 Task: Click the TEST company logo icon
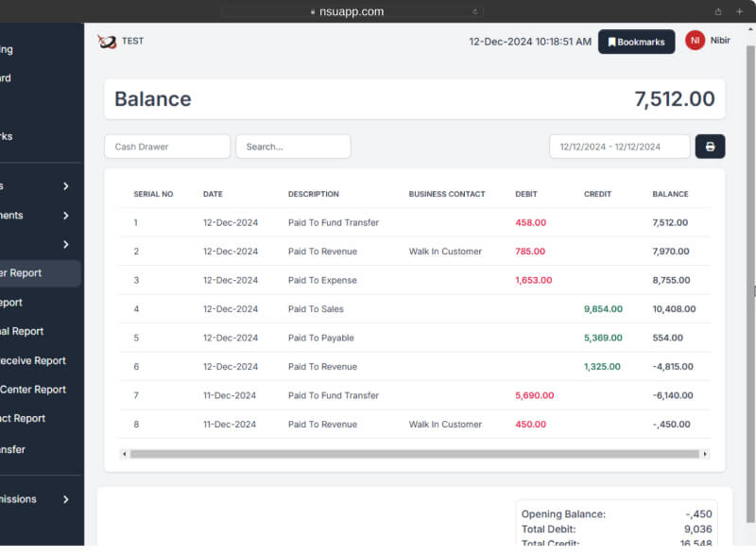[x=107, y=42]
